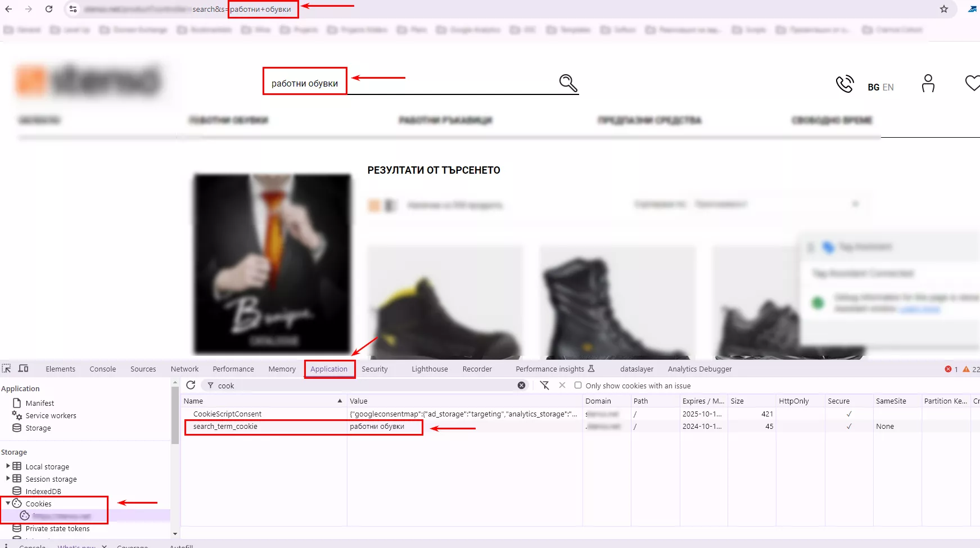This screenshot has height=548, width=980.
Task: Click the magnifying glass search icon
Action: (568, 83)
